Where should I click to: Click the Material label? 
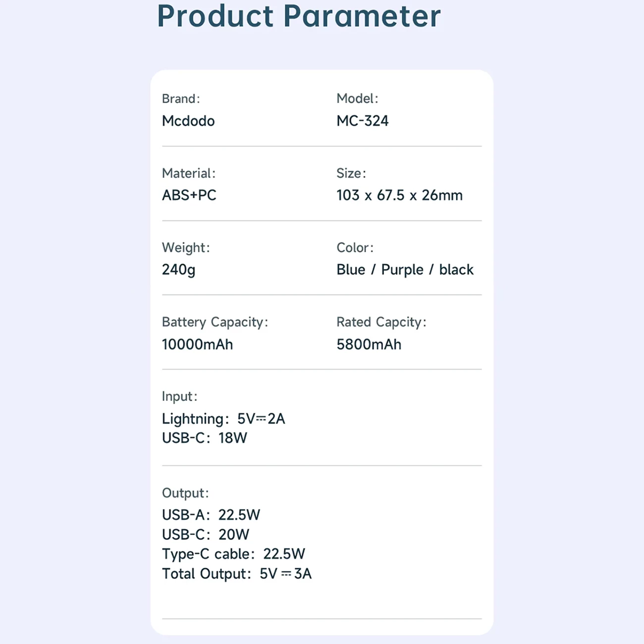click(189, 173)
